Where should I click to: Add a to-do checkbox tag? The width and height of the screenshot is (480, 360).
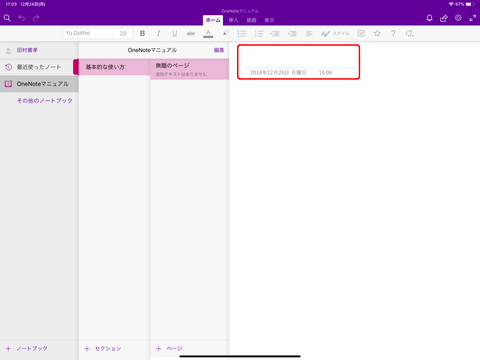click(361, 33)
